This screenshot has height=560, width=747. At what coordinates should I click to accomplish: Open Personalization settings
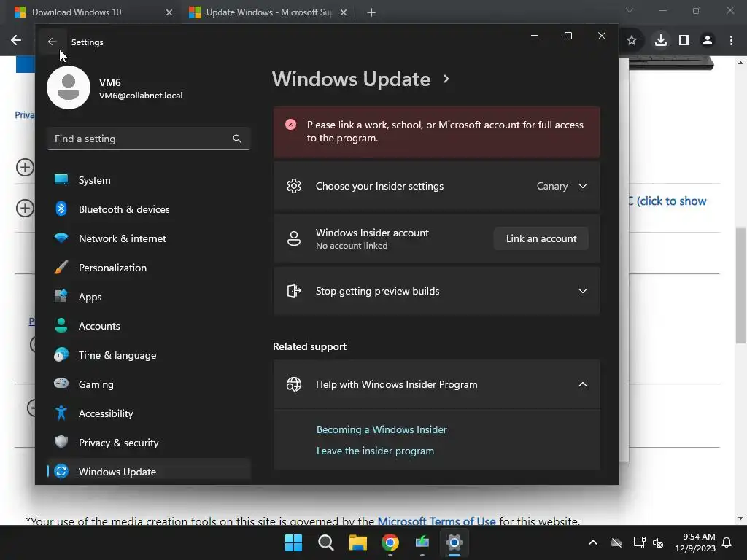[x=149, y=268]
